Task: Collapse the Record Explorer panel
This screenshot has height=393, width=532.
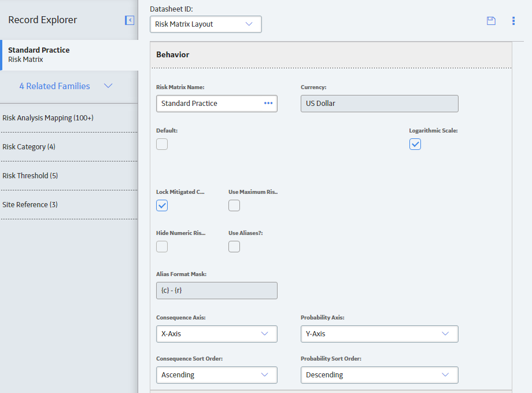Action: click(130, 20)
